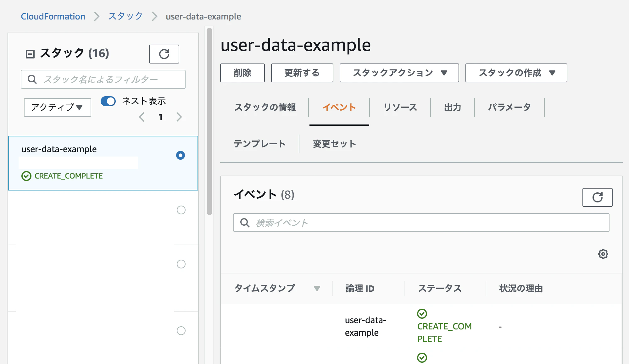Select the second stack radio button in the list
The height and width of the screenshot is (364, 629).
[181, 210]
